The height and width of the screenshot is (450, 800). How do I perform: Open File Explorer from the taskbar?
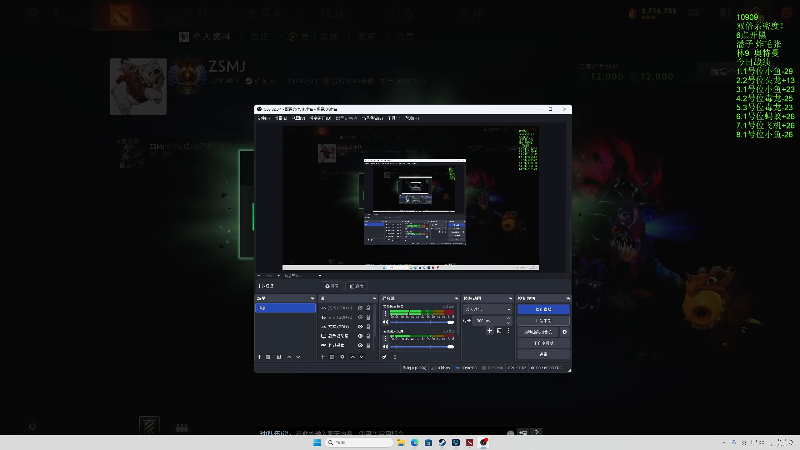401,442
